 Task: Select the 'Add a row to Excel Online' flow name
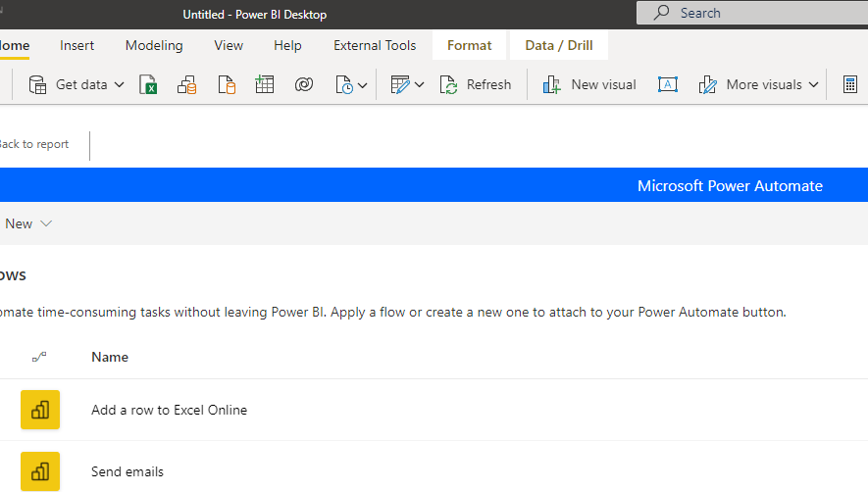coord(170,410)
